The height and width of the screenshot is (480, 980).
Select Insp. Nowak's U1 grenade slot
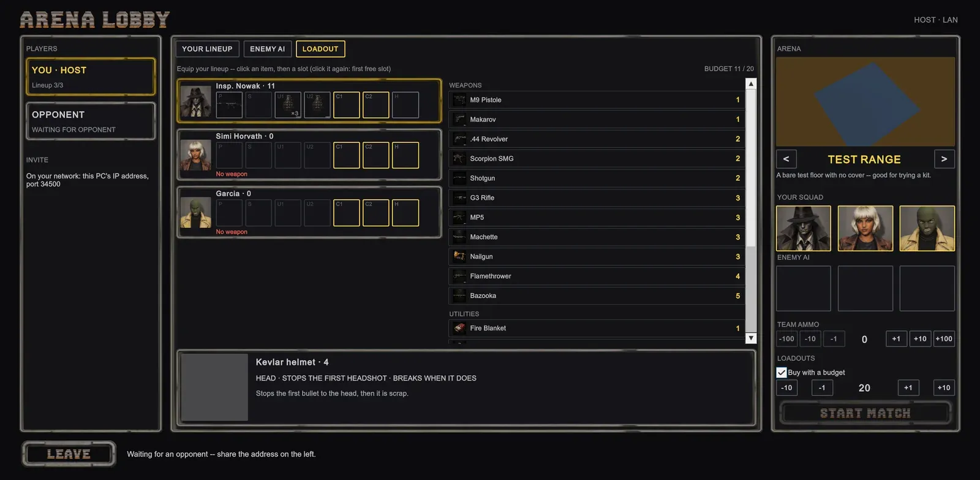pos(288,105)
